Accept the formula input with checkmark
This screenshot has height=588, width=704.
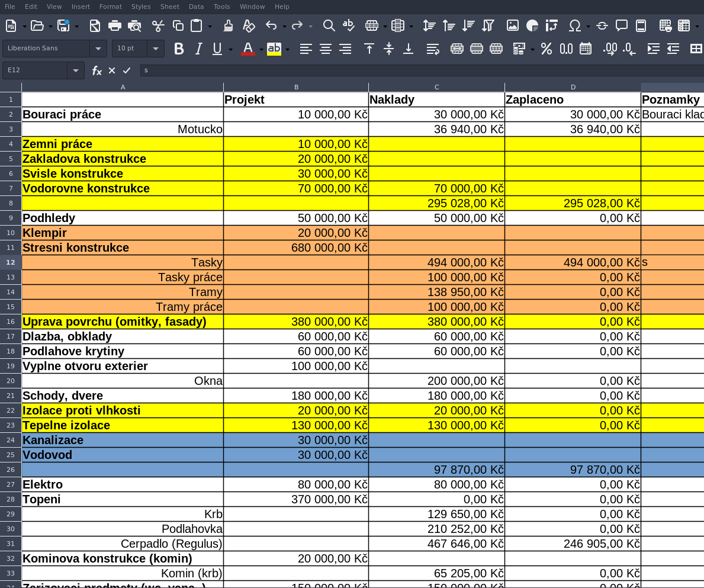pos(127,70)
